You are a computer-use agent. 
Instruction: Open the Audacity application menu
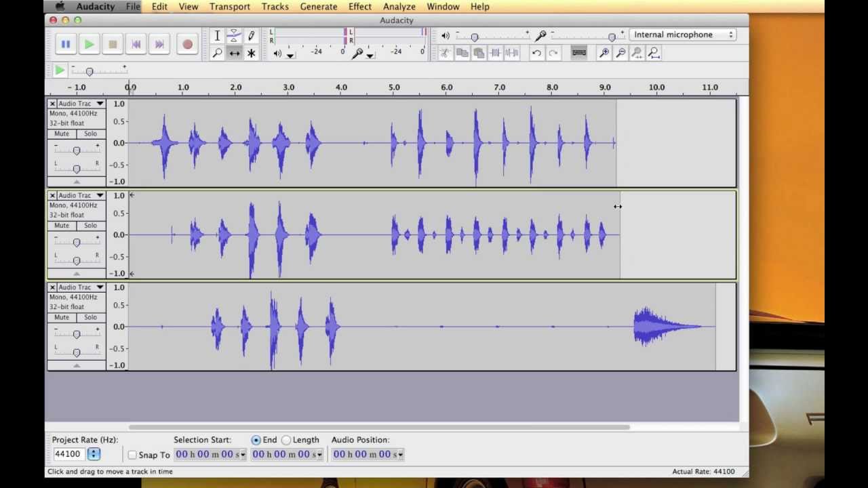pyautogui.click(x=96, y=7)
